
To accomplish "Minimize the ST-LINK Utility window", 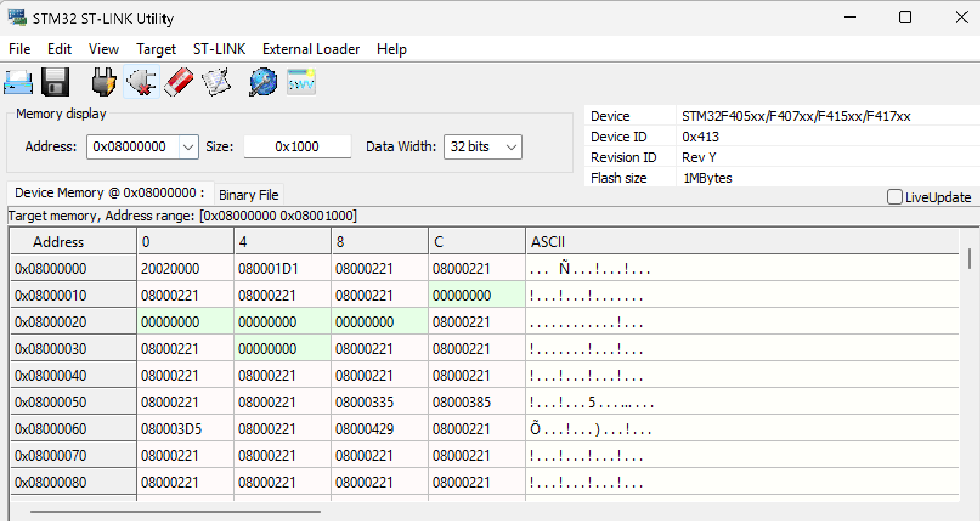I will 850,18.
